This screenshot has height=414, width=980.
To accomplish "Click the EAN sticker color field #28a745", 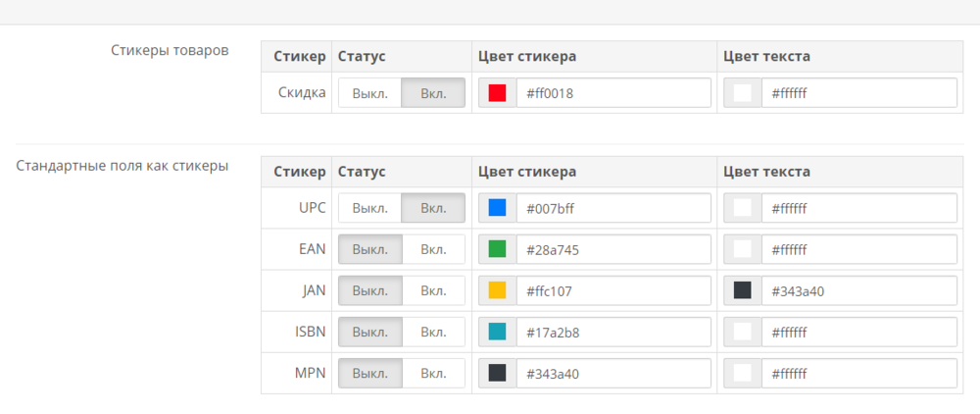I will [612, 249].
